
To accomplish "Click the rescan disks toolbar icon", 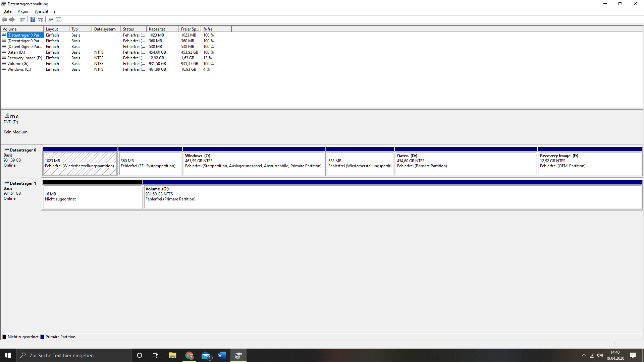I will tap(51, 19).
